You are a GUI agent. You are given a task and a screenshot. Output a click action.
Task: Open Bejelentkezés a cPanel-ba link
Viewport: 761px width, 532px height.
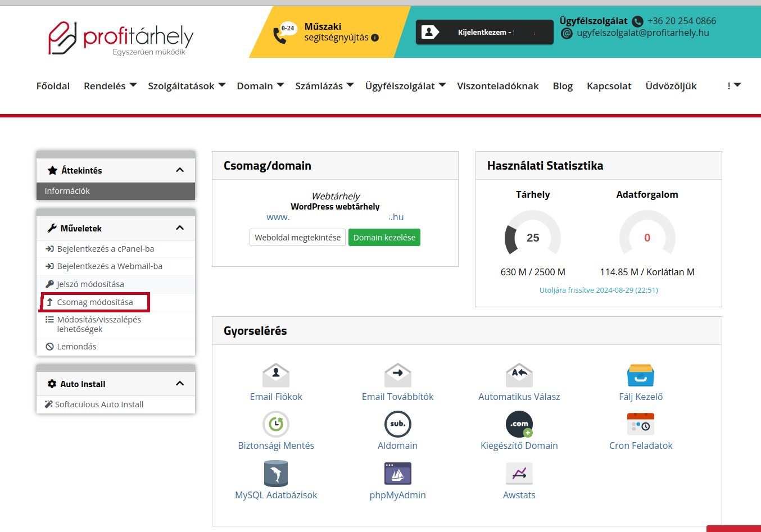(105, 249)
